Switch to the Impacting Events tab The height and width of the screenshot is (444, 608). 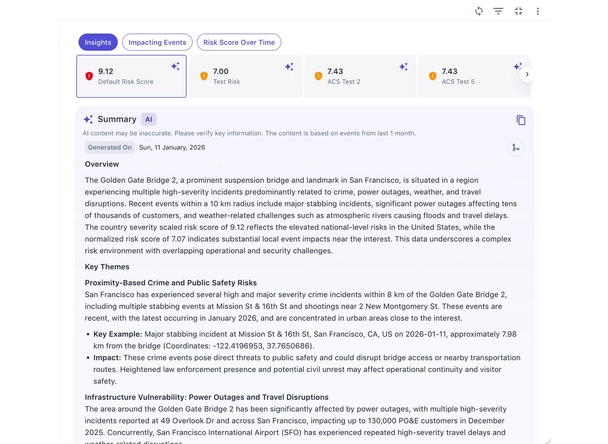coord(157,42)
